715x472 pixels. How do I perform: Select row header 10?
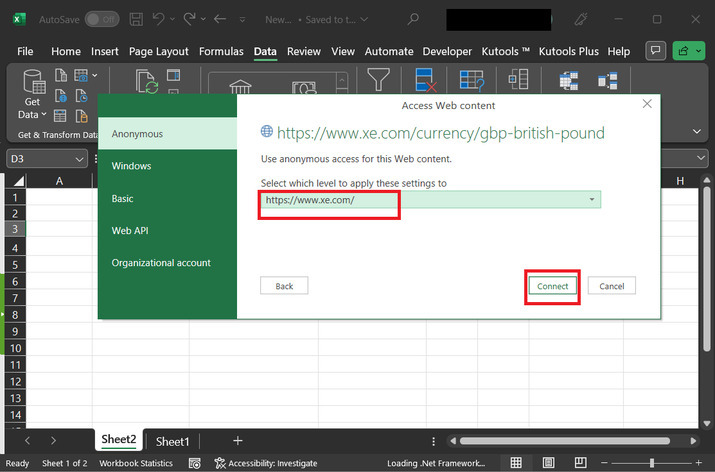(16, 348)
